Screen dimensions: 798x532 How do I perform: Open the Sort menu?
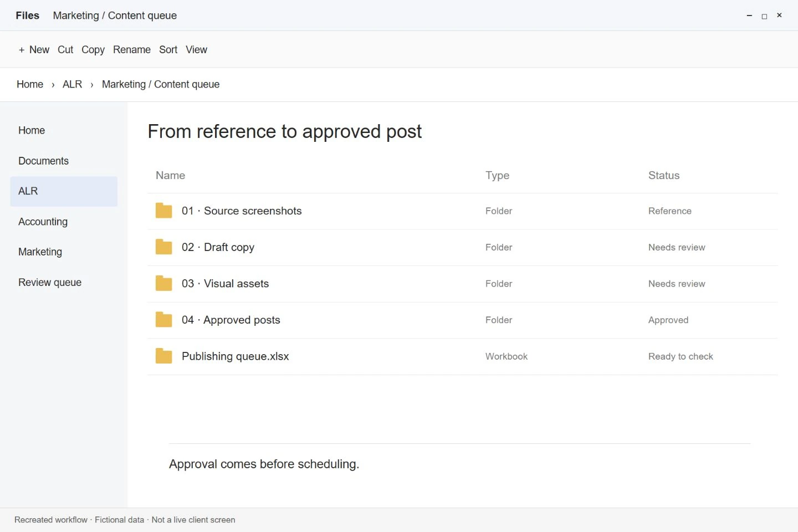(168, 50)
